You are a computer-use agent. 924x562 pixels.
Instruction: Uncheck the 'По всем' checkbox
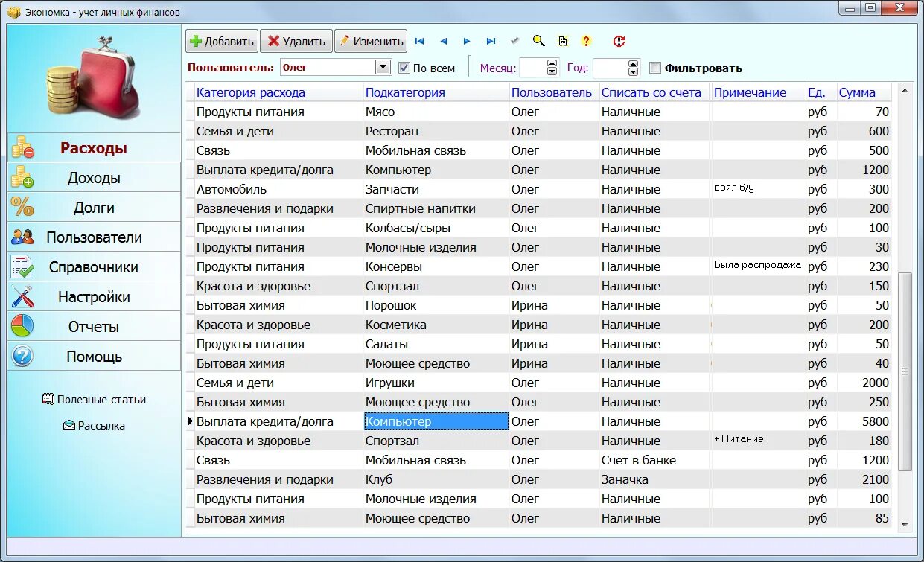point(404,68)
